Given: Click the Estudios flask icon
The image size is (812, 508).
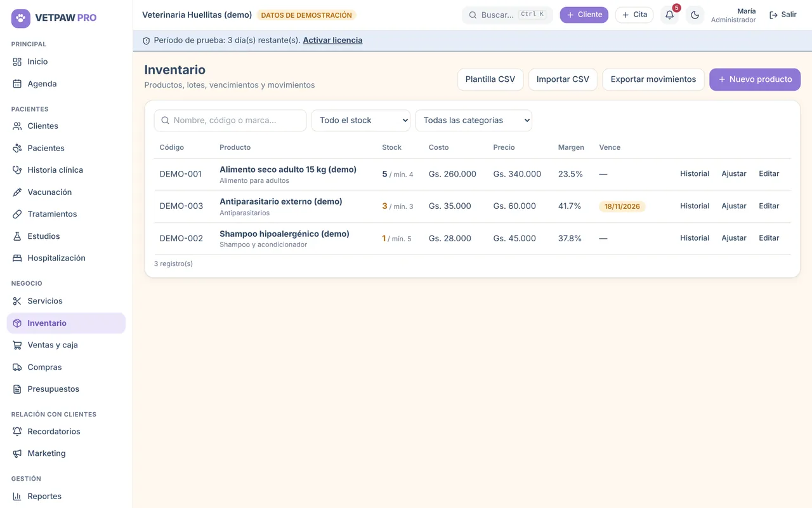Looking at the screenshot, I should coord(17,236).
